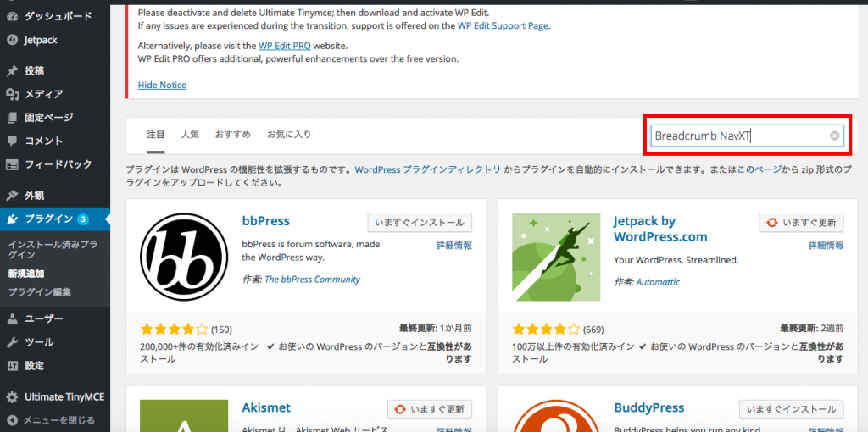Update Akismet with いますぐ更新 button

tap(430, 409)
